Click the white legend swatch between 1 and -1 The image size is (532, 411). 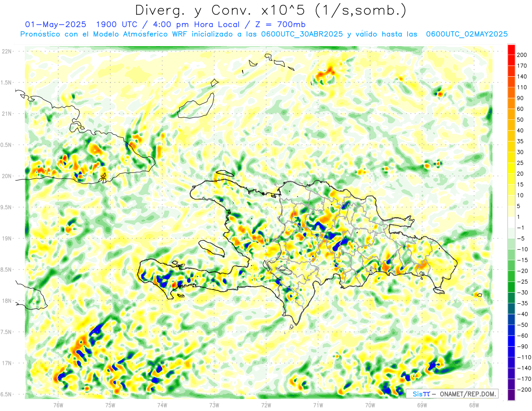(512, 222)
